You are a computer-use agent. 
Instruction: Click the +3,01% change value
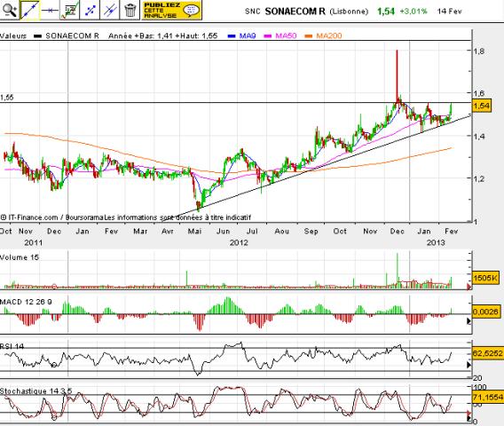tap(413, 12)
